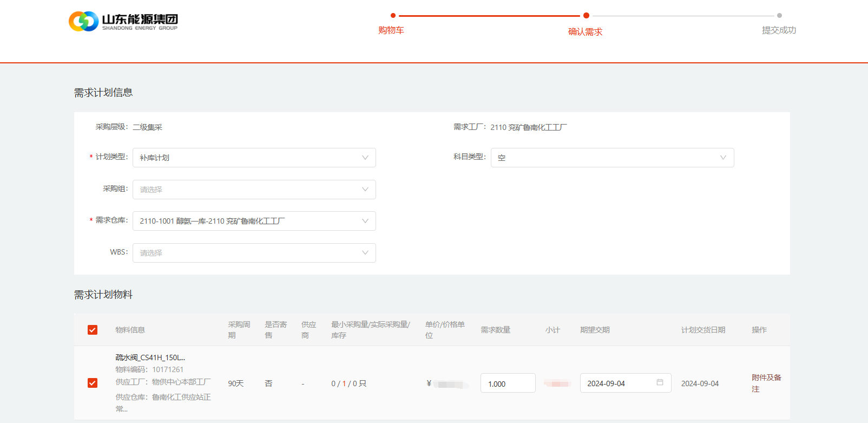
Task: Select the 确认需求 step label
Action: click(585, 32)
